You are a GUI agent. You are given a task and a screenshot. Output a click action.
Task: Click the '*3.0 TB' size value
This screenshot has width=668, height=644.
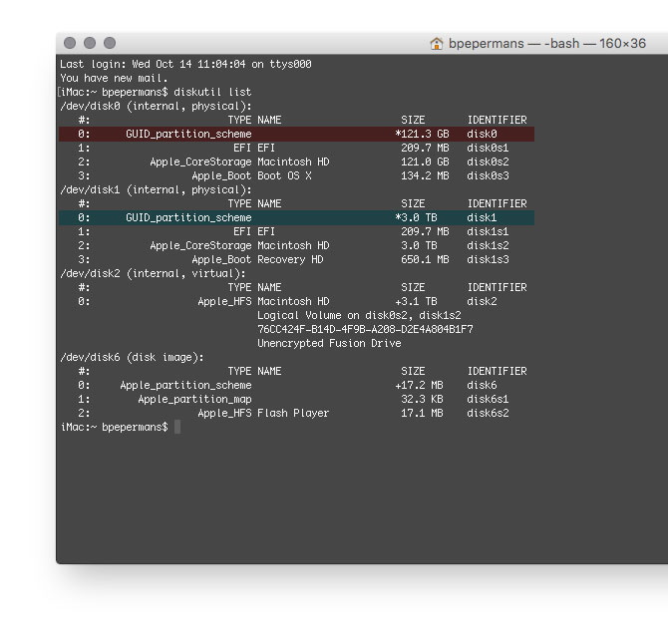click(416, 217)
